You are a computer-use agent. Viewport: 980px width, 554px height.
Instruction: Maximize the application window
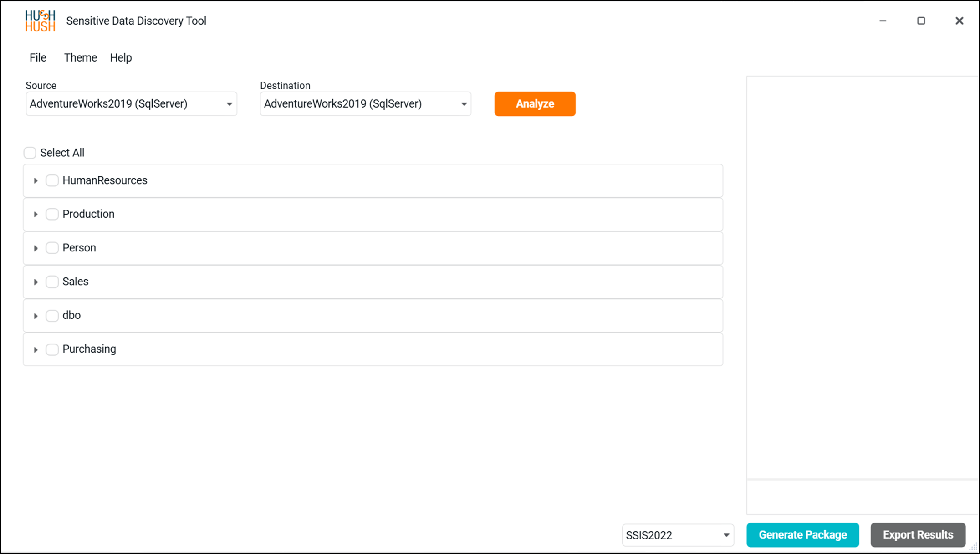[x=921, y=21]
